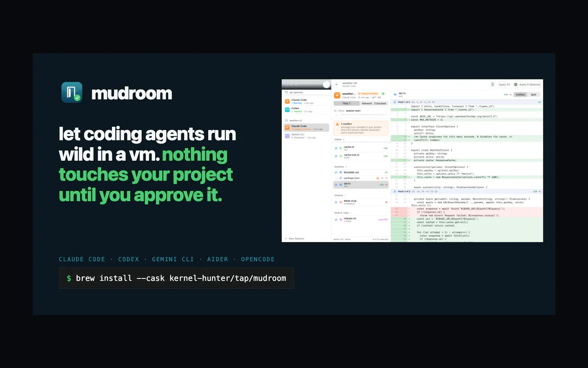The width and height of the screenshot is (588, 368).
Task: Select the Ready to review Claude Code session
Action: pos(306,128)
